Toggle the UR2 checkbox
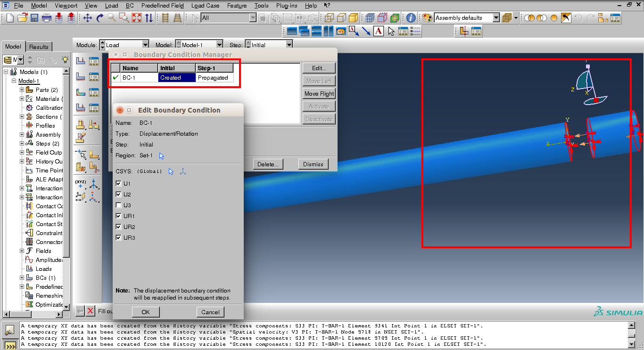The width and height of the screenshot is (644, 350). point(118,227)
